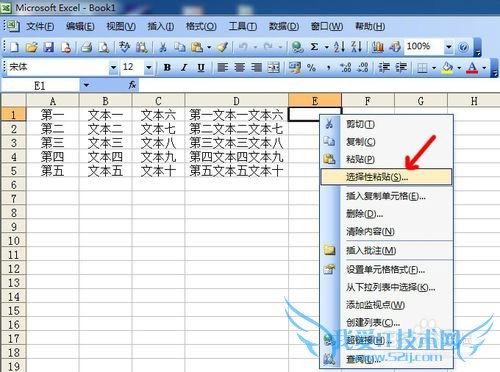Toggle Underline formatting
The image size is (500, 372).
(201, 68)
